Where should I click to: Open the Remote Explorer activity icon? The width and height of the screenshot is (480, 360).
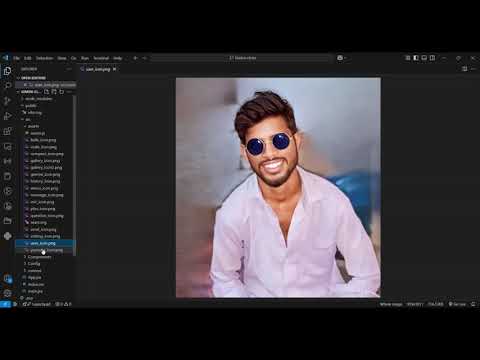[7, 147]
